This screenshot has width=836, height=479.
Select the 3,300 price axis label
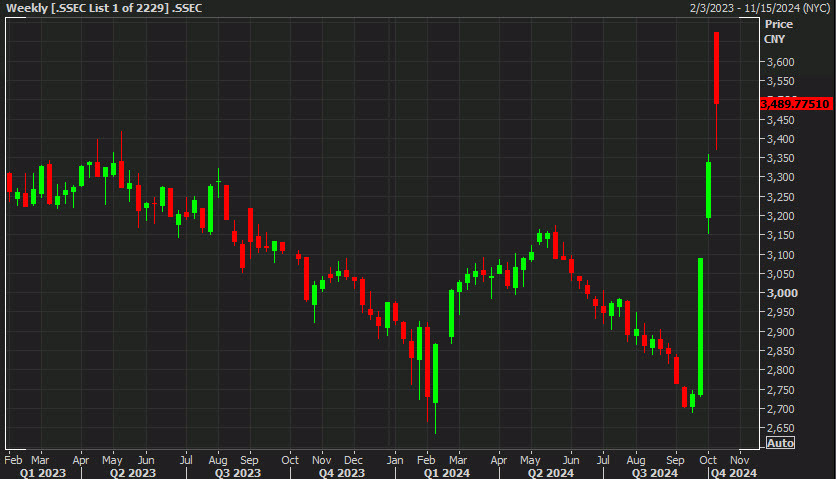pyautogui.click(x=781, y=177)
